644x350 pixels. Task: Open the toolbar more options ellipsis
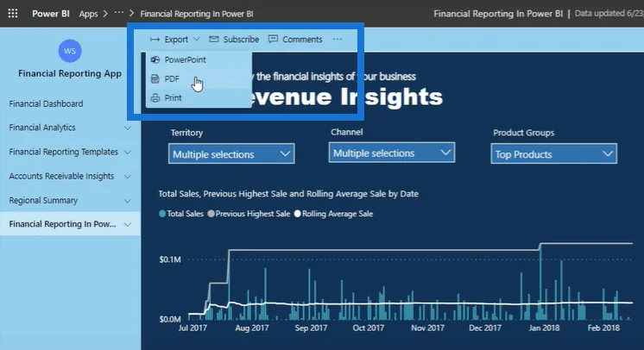pyautogui.click(x=338, y=39)
